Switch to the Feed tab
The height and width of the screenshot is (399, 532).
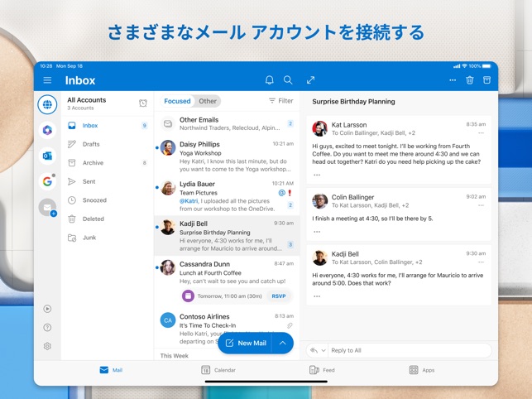pos(322,370)
